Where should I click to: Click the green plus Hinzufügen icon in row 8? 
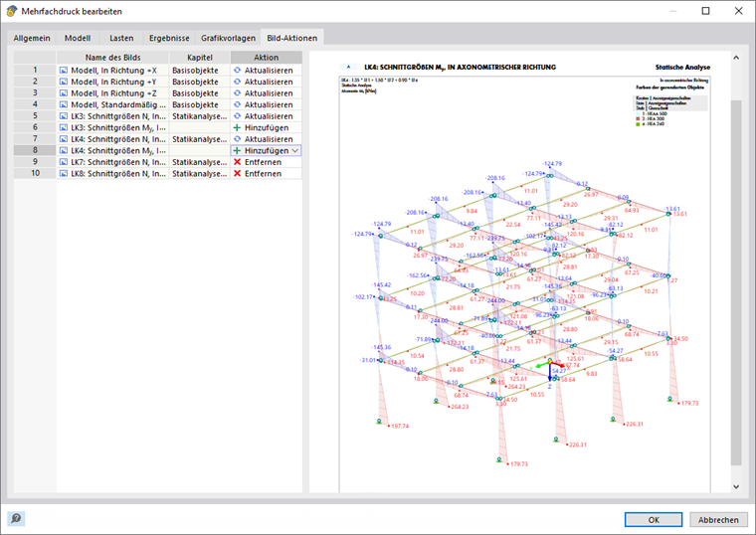(237, 150)
